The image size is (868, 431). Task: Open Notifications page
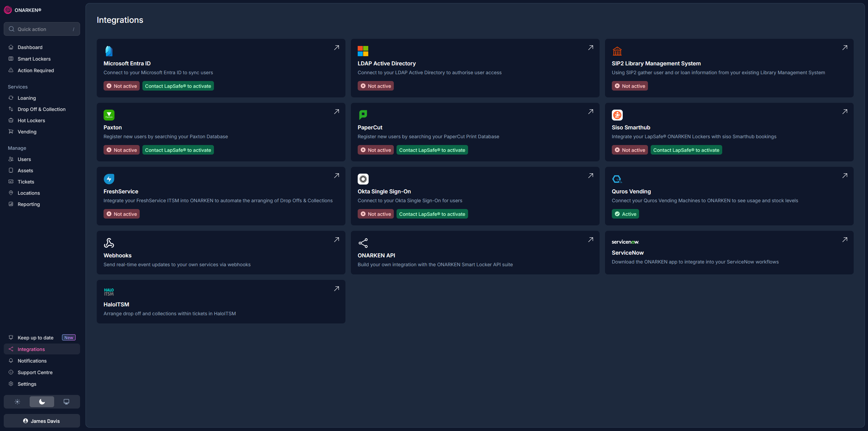[42, 361]
